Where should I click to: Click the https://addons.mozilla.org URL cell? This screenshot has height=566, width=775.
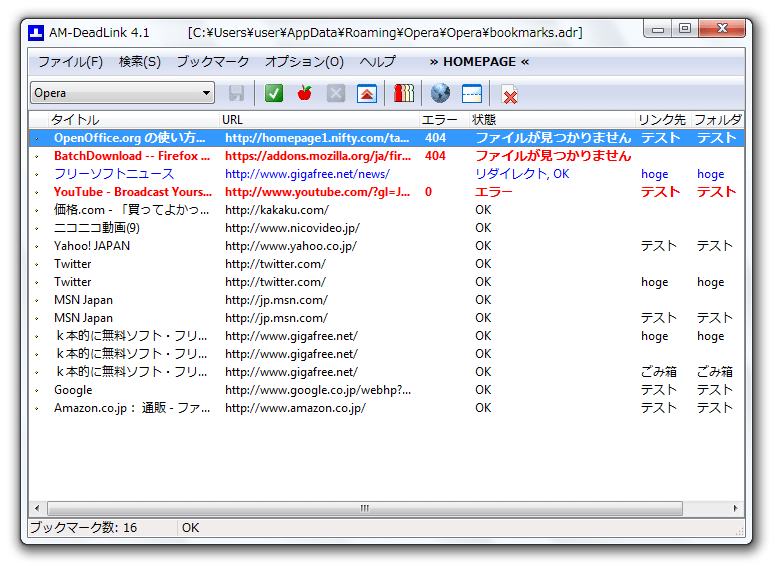[318, 156]
